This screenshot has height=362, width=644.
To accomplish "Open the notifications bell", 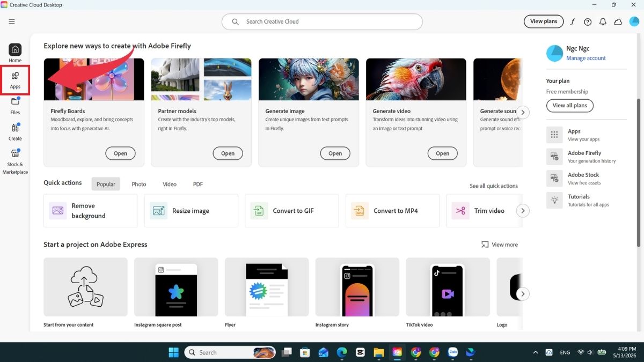I will pos(603,21).
